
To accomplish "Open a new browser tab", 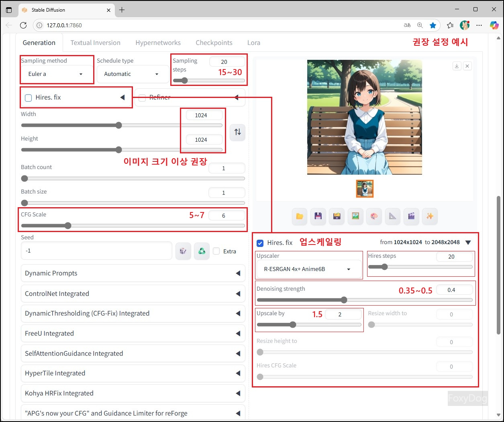I will pos(122,10).
